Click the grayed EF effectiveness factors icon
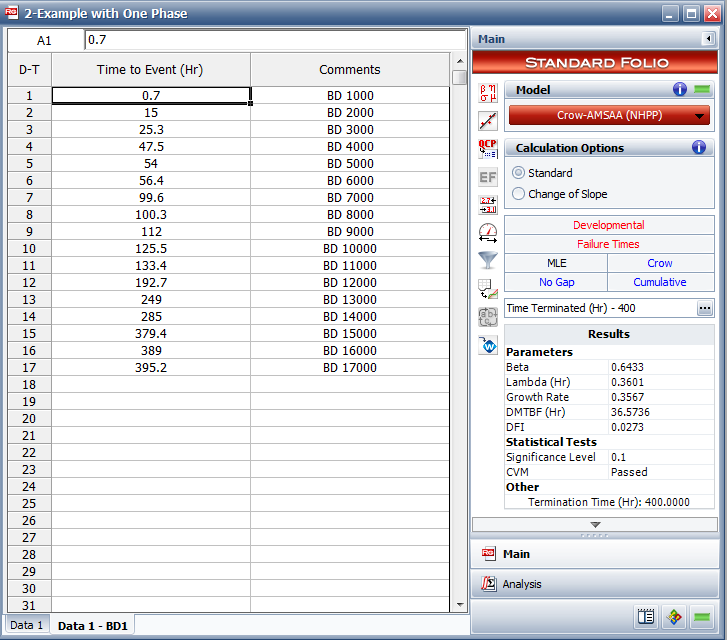The image size is (727, 640). 488,177
